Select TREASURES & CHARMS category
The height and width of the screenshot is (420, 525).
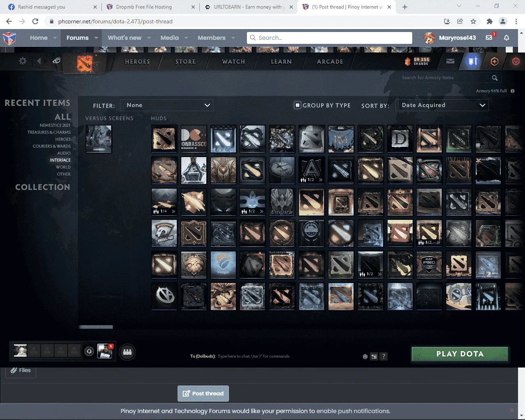(x=49, y=132)
